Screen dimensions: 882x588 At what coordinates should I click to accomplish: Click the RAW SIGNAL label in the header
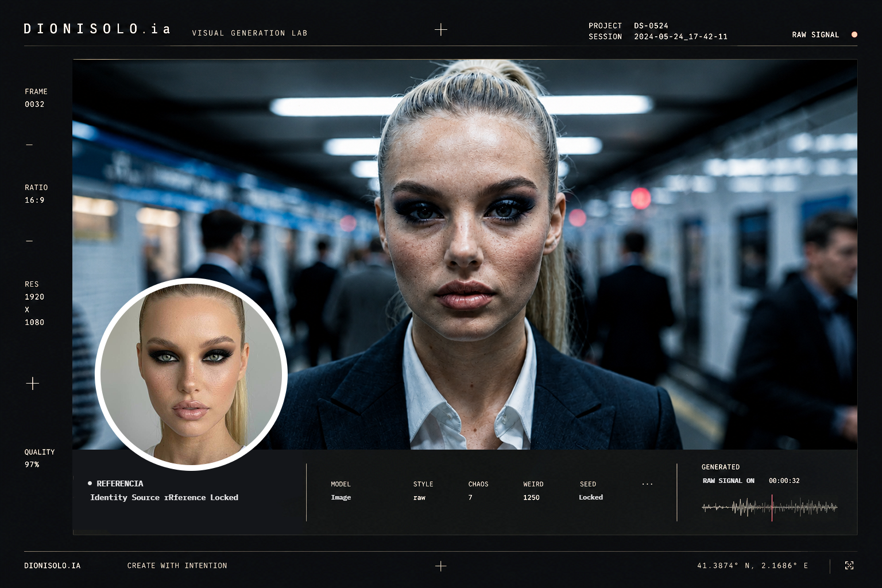[x=815, y=35]
